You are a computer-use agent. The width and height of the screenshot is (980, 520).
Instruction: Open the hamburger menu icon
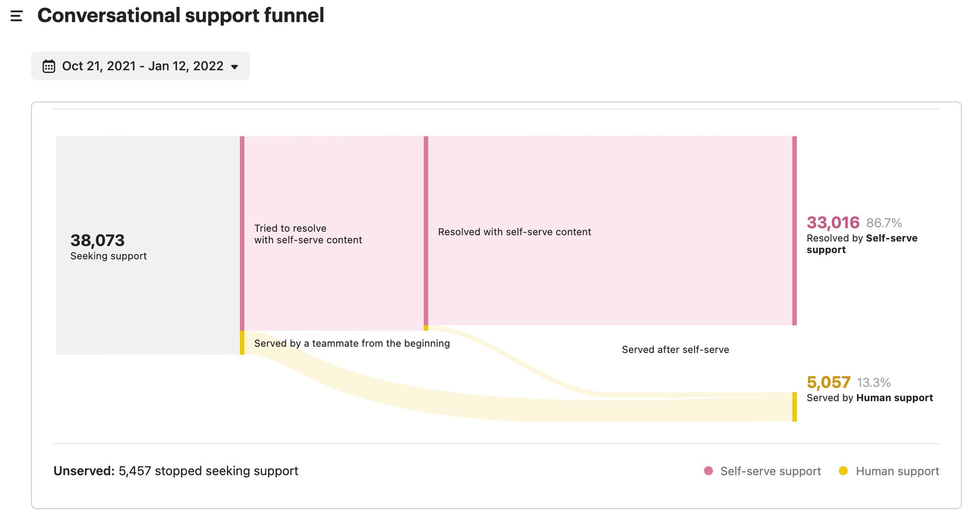[16, 16]
